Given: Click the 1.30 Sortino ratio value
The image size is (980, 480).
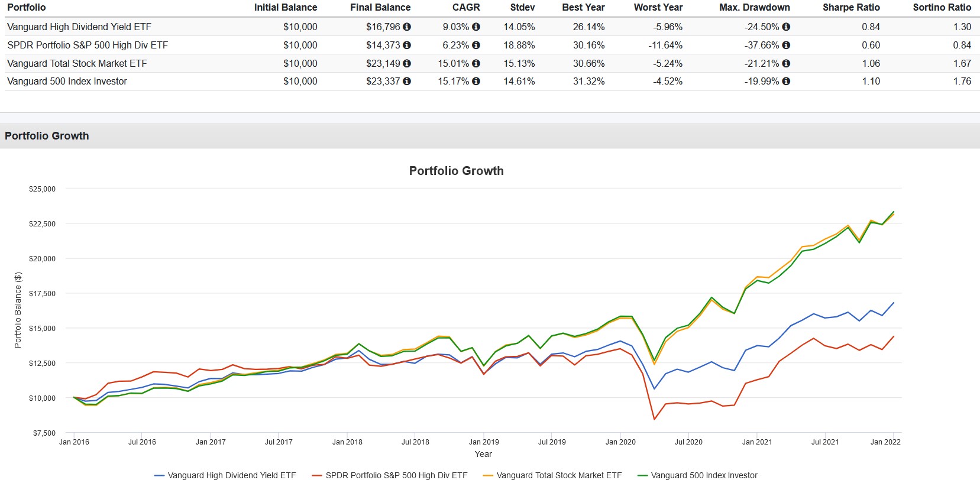Looking at the screenshot, I should tap(962, 27).
